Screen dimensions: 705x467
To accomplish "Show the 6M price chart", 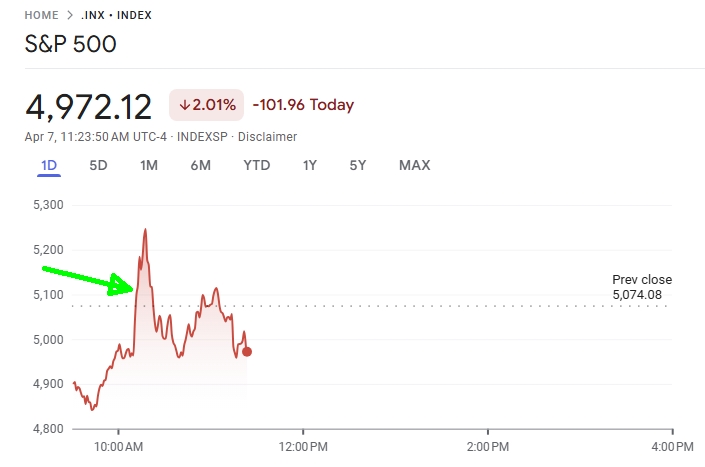I will (x=200, y=165).
